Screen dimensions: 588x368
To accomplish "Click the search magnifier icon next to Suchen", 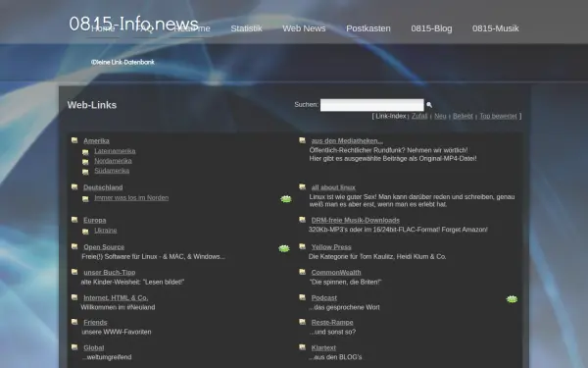I will pos(429,105).
